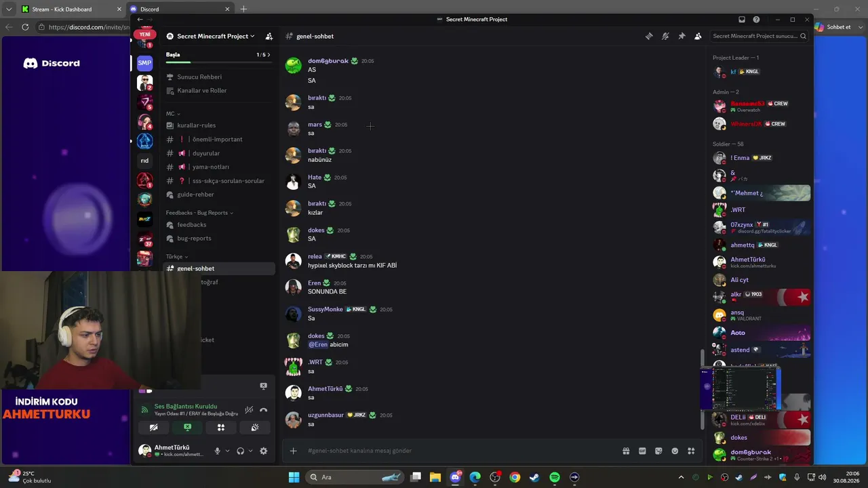
Task: Open microphone input options arrow
Action: [x=227, y=451]
